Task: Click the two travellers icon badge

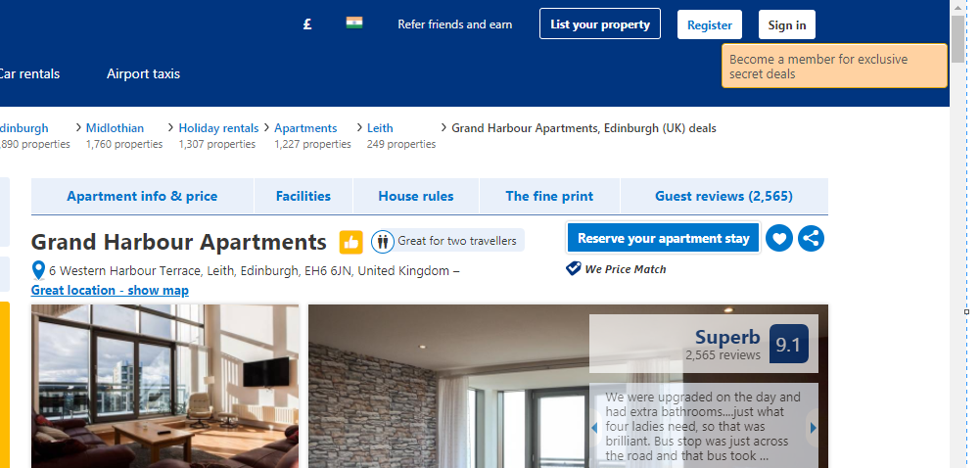Action: (x=383, y=241)
